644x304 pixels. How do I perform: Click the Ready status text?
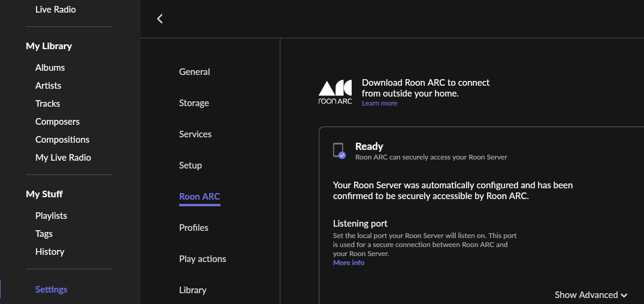369,146
